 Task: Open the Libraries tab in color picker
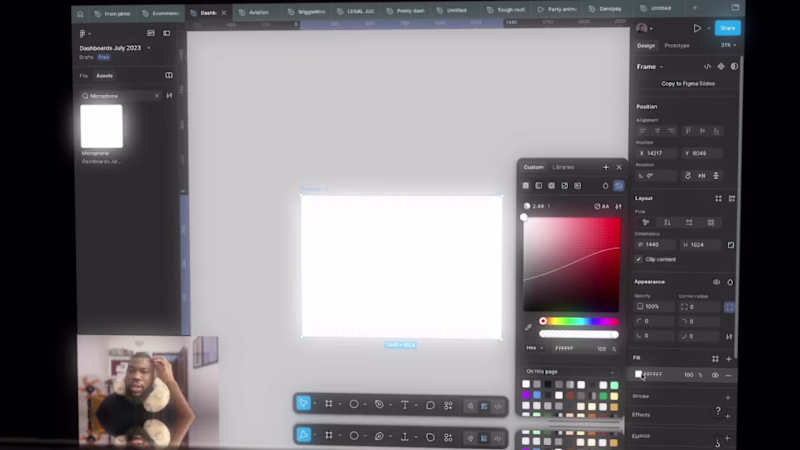pos(563,167)
